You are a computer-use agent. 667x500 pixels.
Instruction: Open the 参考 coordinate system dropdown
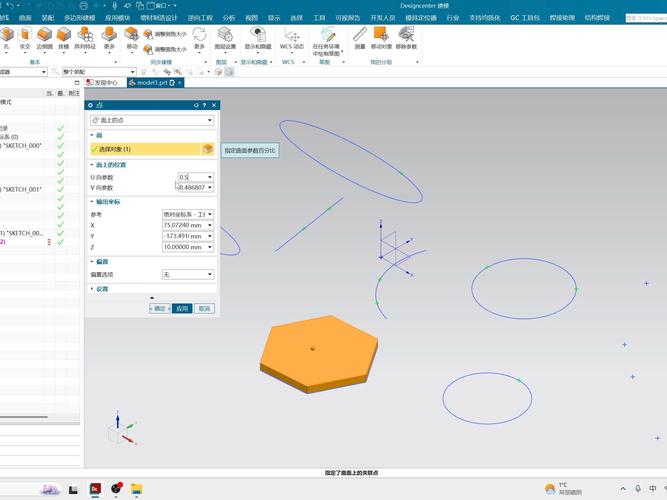click(188, 214)
